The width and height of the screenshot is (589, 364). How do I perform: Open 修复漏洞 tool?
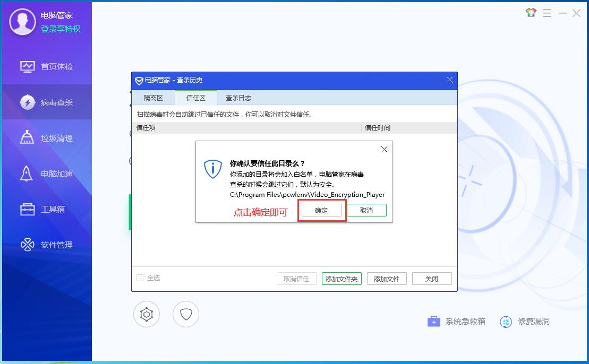(x=525, y=322)
